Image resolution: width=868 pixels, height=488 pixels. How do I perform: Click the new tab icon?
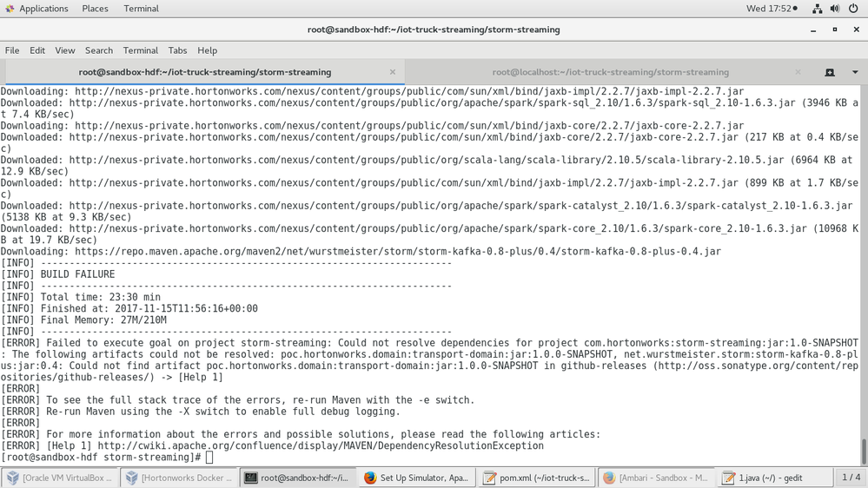coord(829,72)
